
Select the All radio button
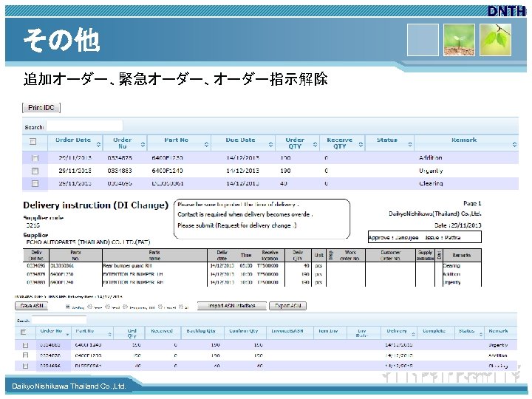click(181, 307)
